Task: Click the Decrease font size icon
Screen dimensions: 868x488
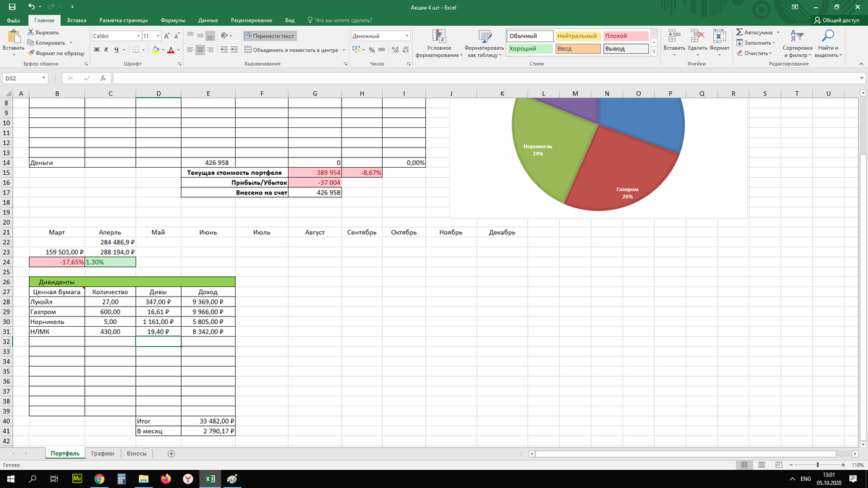Action: (178, 35)
